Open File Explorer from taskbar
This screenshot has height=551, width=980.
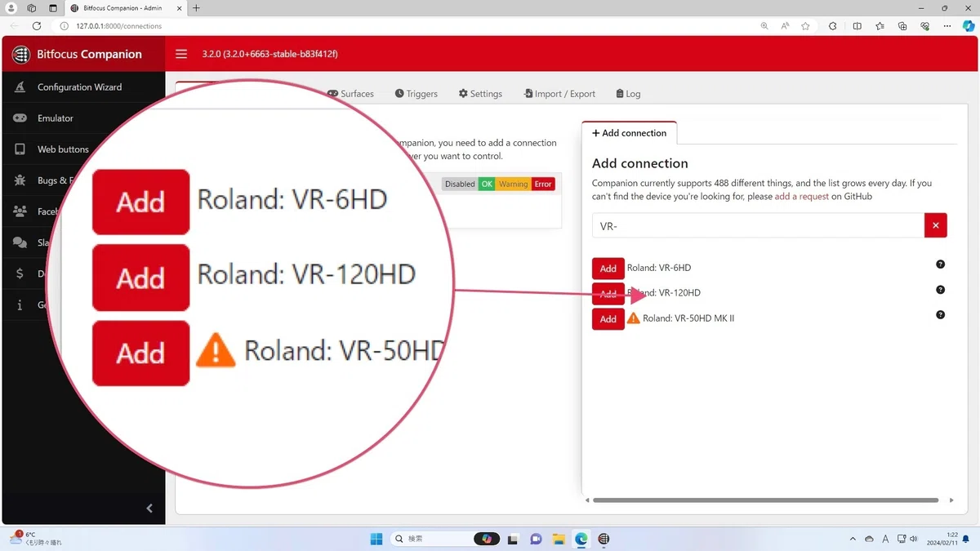[x=559, y=539]
